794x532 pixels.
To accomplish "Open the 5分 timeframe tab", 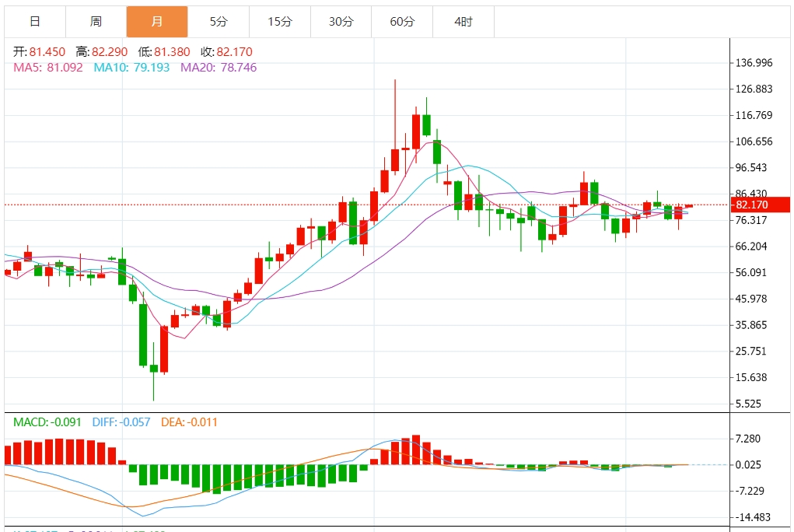I will [x=219, y=22].
